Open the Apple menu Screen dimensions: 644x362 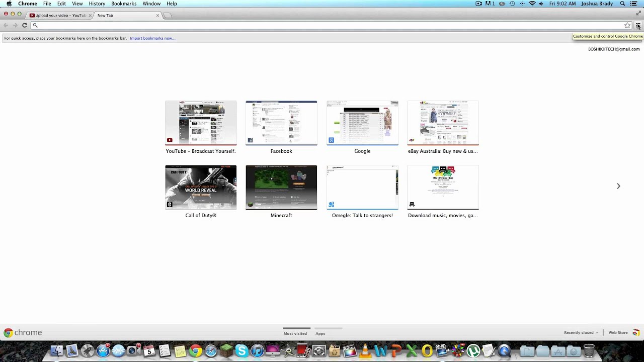(x=9, y=4)
